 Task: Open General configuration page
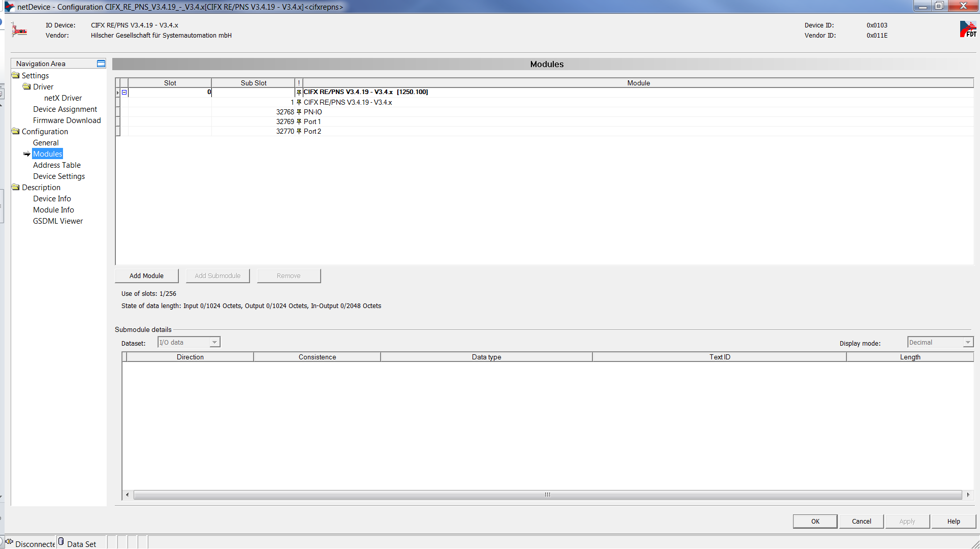pos(46,142)
